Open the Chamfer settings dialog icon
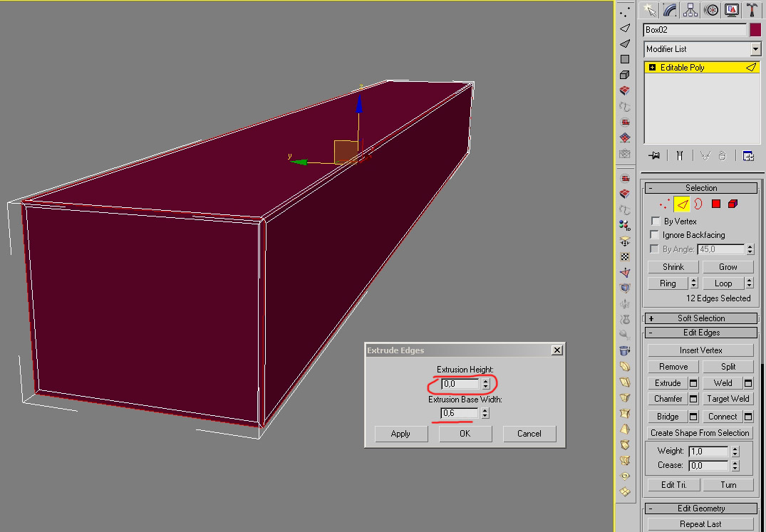766x532 pixels. tap(693, 399)
